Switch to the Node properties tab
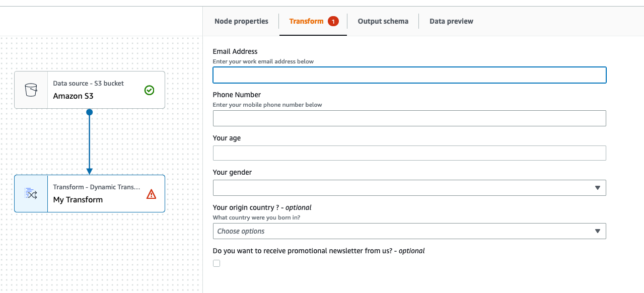The height and width of the screenshot is (293, 644). click(x=241, y=21)
